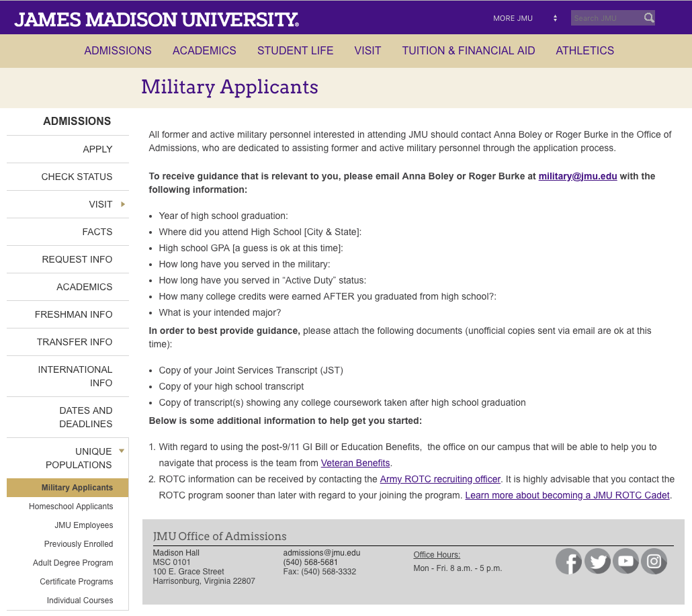Select INTERNATIONAL INFO in the sidebar

tap(75, 376)
